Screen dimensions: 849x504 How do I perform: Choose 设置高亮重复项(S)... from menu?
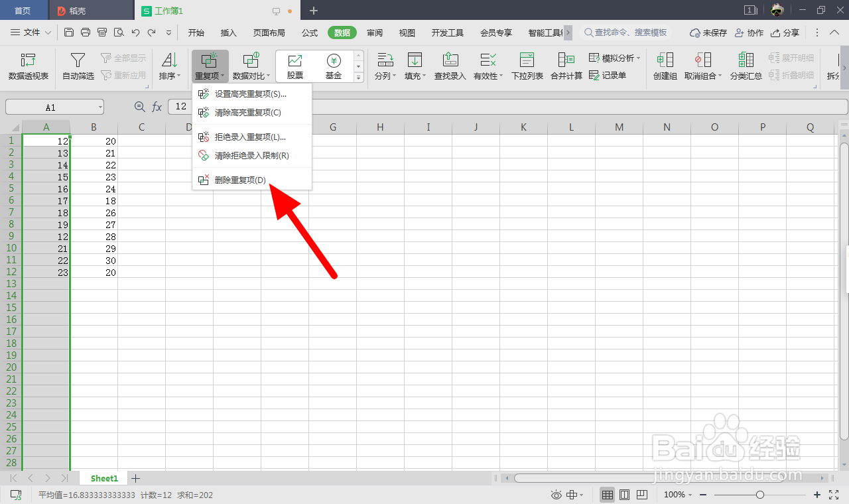pyautogui.click(x=252, y=94)
